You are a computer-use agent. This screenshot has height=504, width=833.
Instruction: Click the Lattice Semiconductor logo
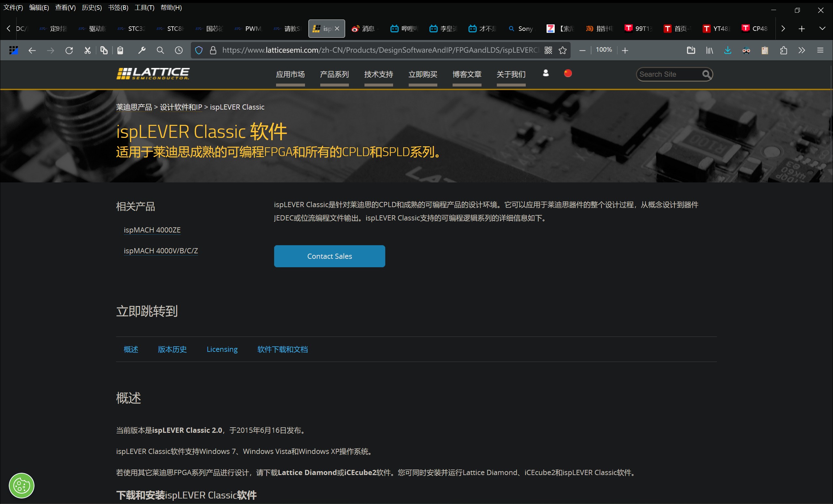click(x=153, y=73)
